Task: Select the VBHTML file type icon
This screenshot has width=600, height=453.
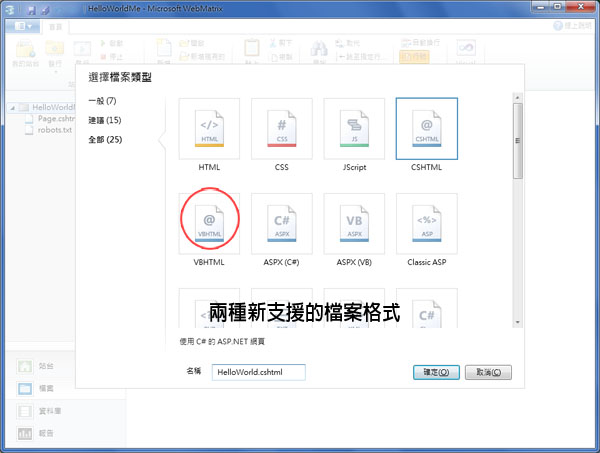Action: coord(209,224)
